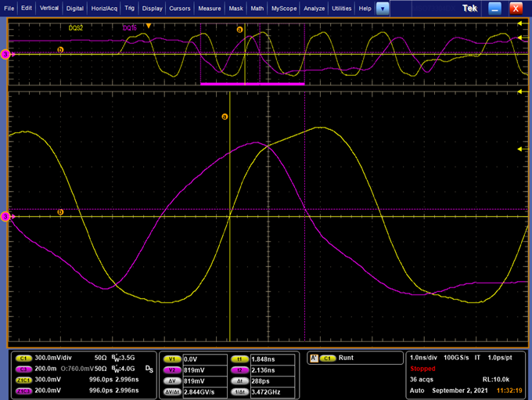532x400 pixels.
Task: Open the Vertical menu
Action: [x=49, y=9]
